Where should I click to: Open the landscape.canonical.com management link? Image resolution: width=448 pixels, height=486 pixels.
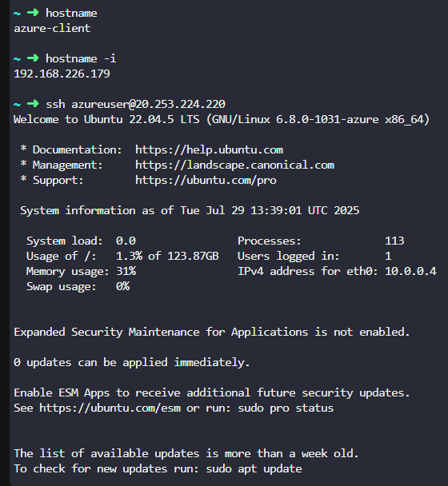tap(235, 165)
